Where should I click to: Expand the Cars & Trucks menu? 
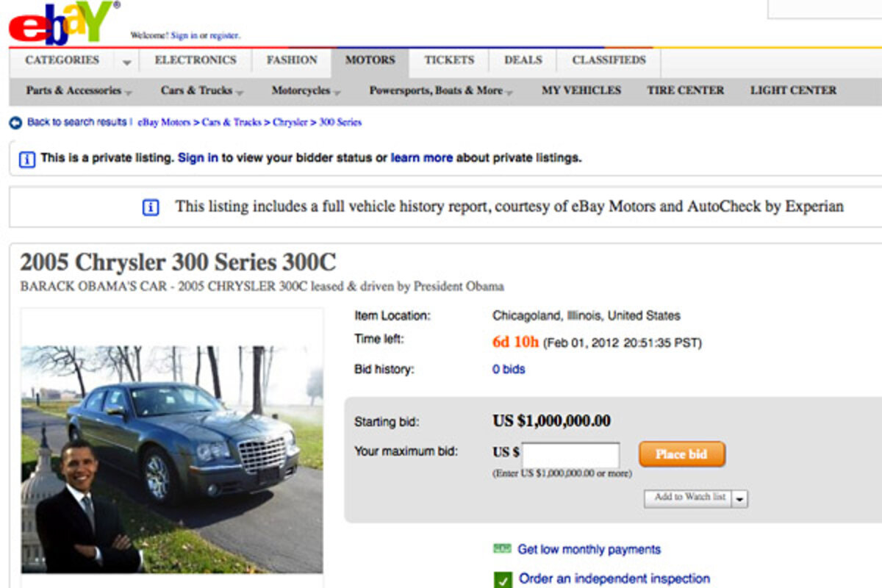(201, 91)
